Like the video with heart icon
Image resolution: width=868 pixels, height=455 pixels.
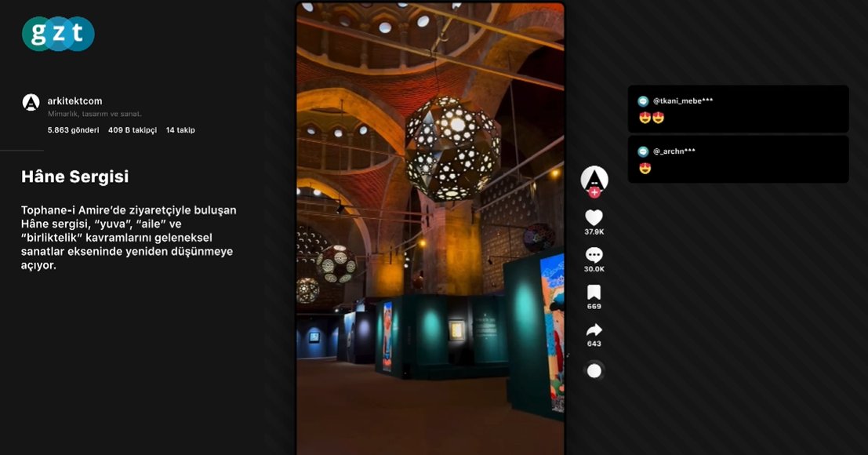click(594, 217)
